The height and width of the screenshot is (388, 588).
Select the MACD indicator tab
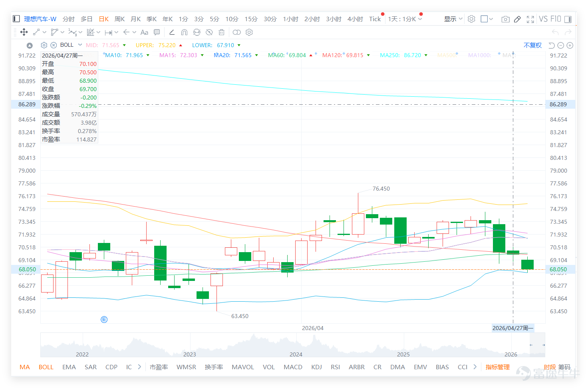point(293,367)
